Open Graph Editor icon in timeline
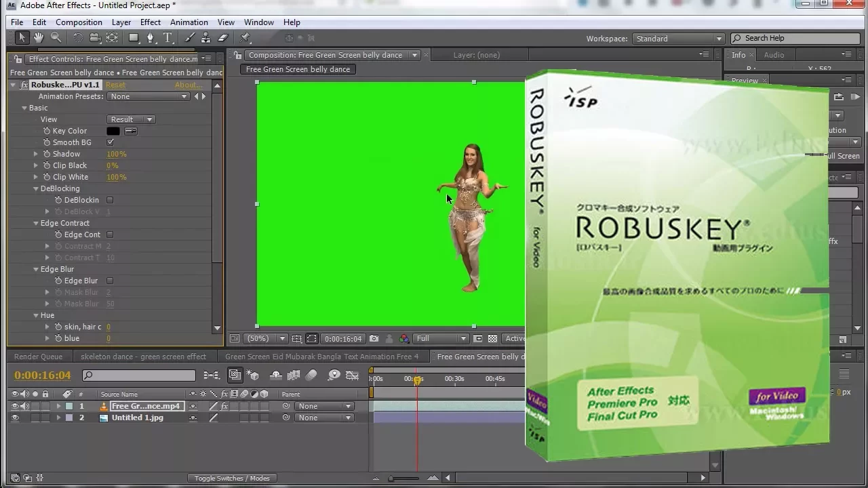The height and width of the screenshot is (488, 868). tap(352, 375)
